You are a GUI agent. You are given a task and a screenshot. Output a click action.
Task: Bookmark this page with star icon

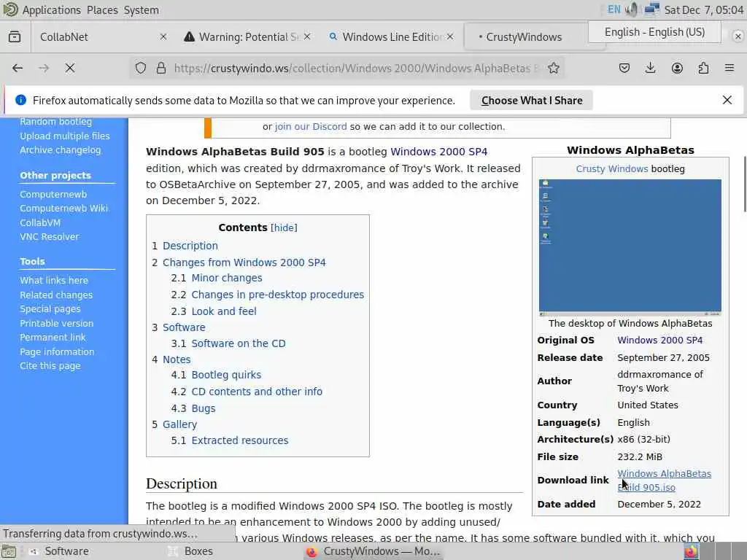click(553, 68)
